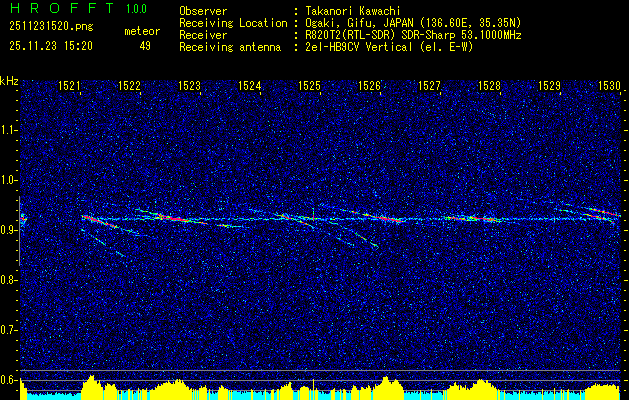Click the meteor label
Image resolution: width=629 pixels, height=400 pixels.
point(142,31)
